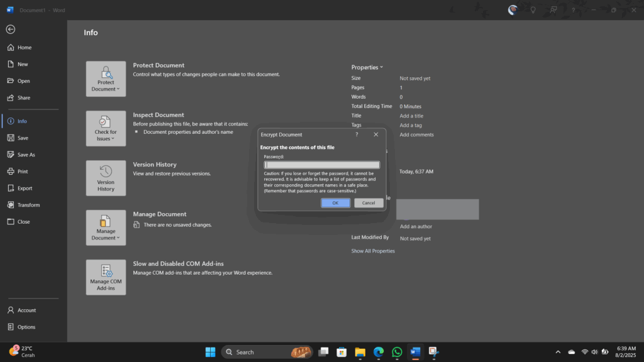Viewport: 644px width, 362px height.
Task: Select New in the sidebar
Action: pos(23,65)
